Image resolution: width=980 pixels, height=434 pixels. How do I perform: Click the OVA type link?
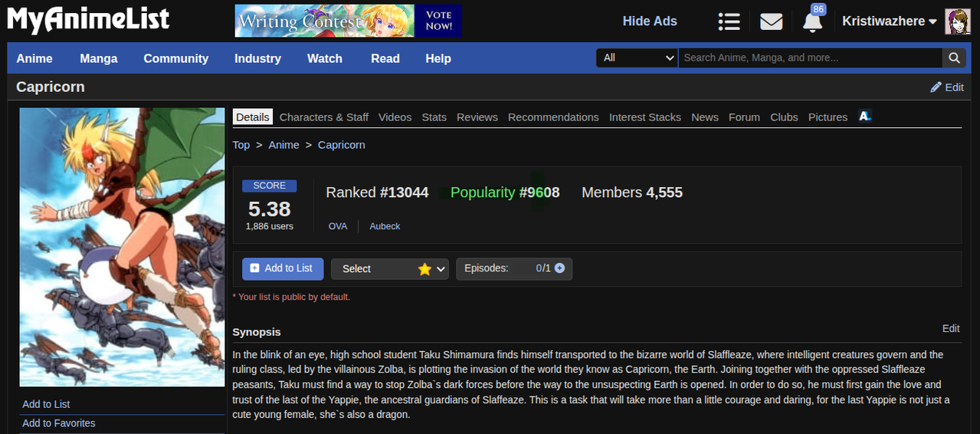click(338, 226)
